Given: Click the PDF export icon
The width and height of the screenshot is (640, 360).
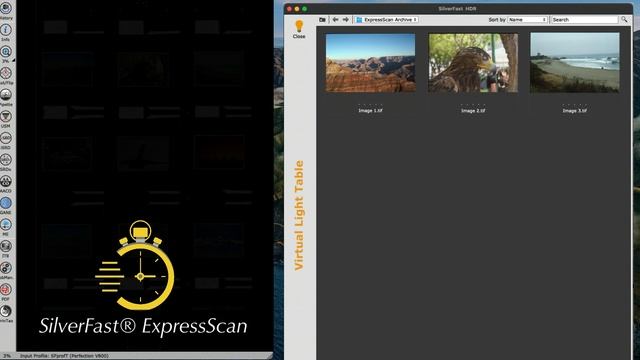Looking at the screenshot, I should tap(6, 289).
